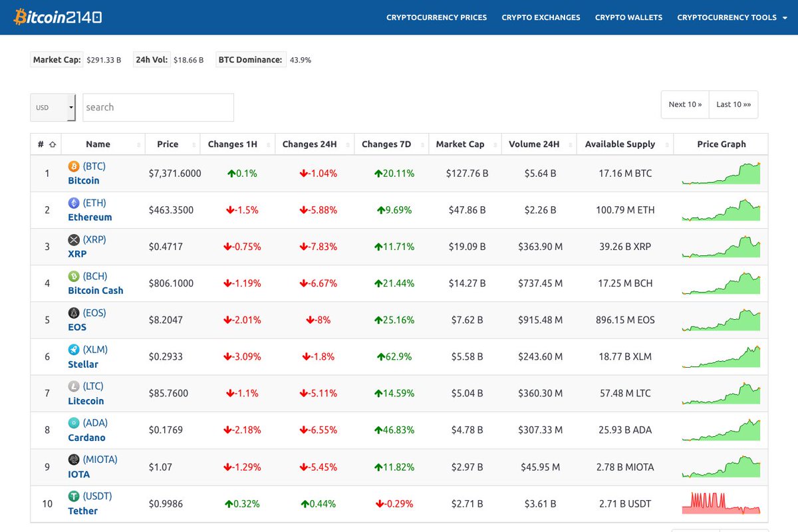Sort table by Price column
This screenshot has width=798, height=532.
tap(173, 144)
